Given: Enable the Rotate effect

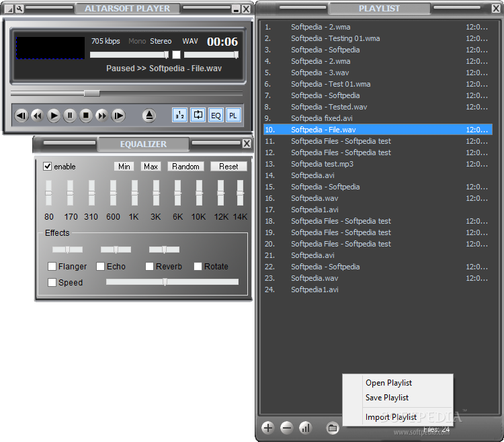Looking at the screenshot, I should [198, 266].
